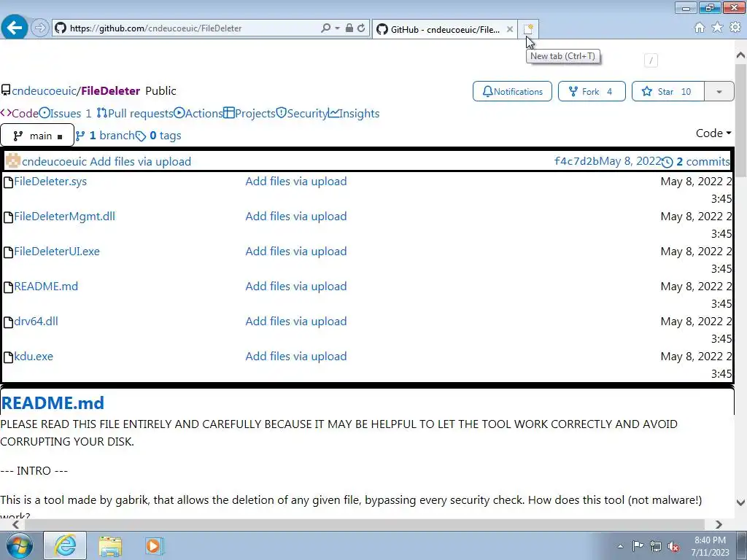
Task: Expand the dropdown next to Star
Action: click(x=719, y=91)
